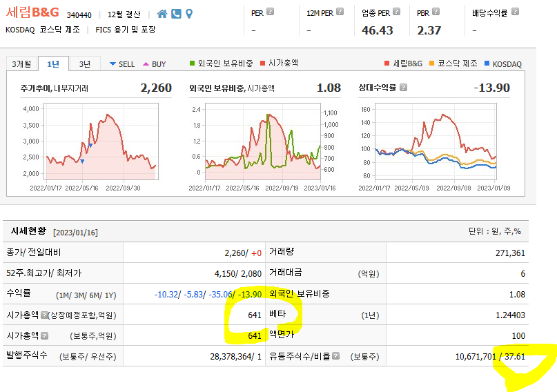Screen dimensions: 557x392
Task: Click KOSDAQ 코스닥 제조 classification text
Action: click(x=43, y=30)
